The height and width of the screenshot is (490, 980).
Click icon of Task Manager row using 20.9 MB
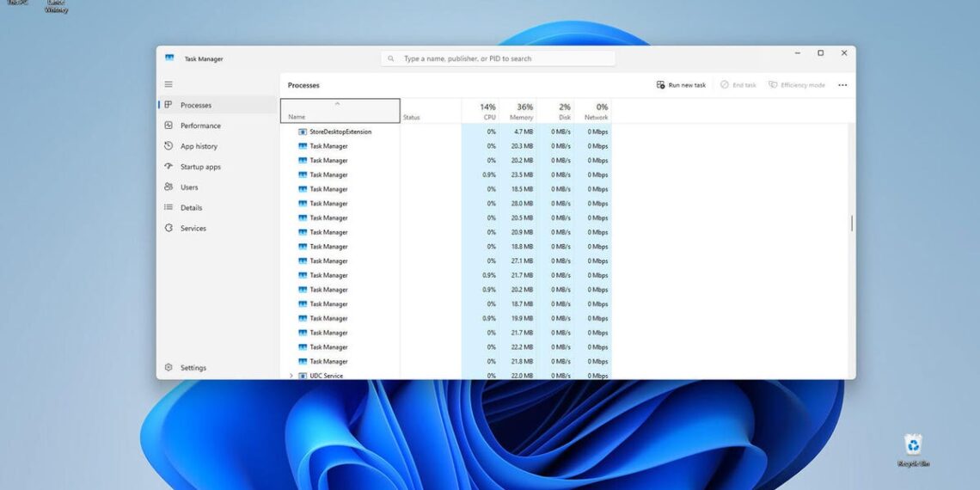point(303,232)
